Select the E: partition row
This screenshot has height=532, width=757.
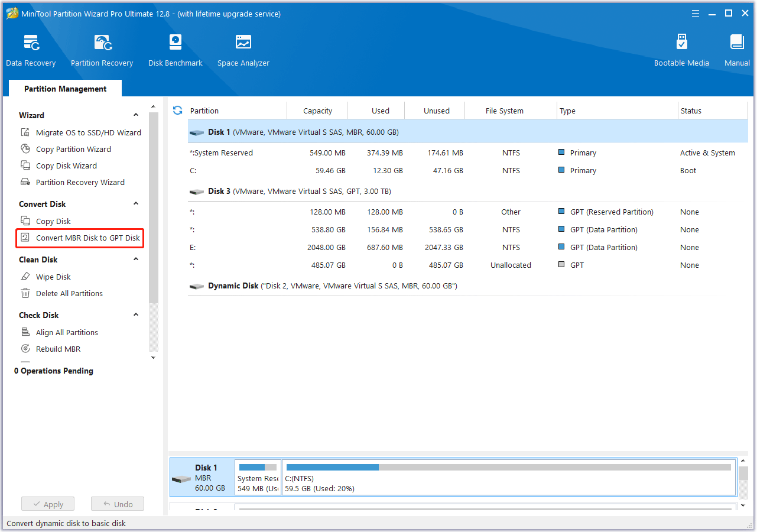[x=468, y=247]
